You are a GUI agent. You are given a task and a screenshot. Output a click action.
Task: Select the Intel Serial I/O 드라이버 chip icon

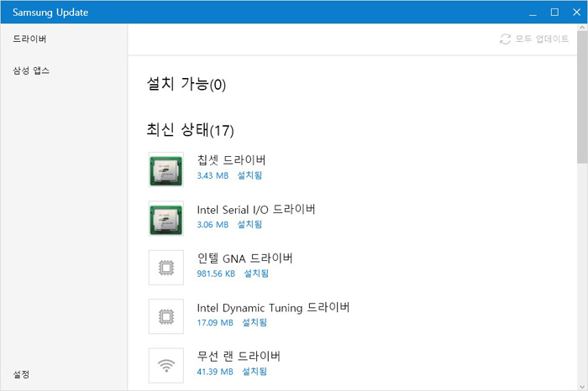pos(166,219)
